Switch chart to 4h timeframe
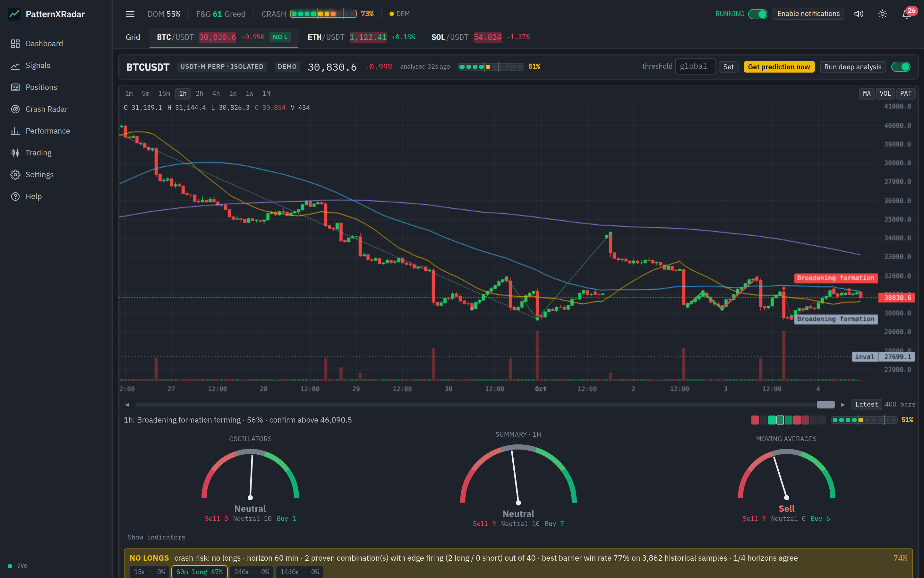 pyautogui.click(x=216, y=94)
